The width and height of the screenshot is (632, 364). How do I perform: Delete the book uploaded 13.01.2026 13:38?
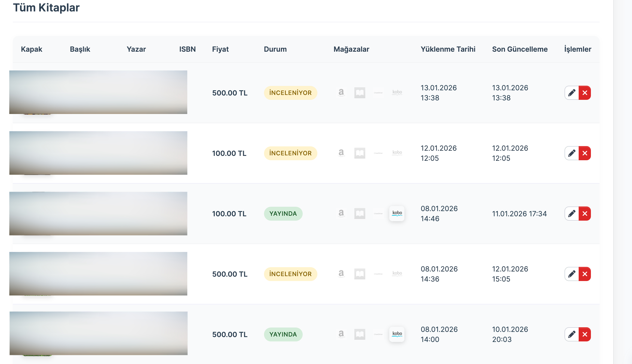pos(585,93)
